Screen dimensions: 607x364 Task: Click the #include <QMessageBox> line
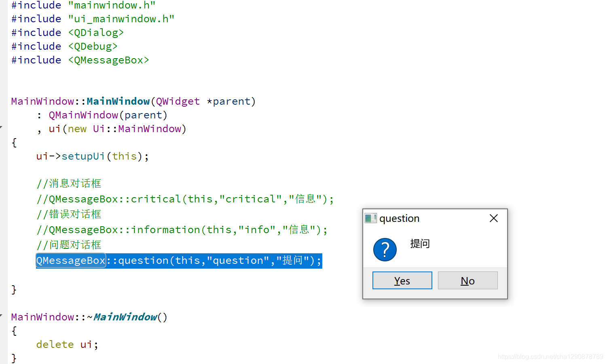[80, 60]
